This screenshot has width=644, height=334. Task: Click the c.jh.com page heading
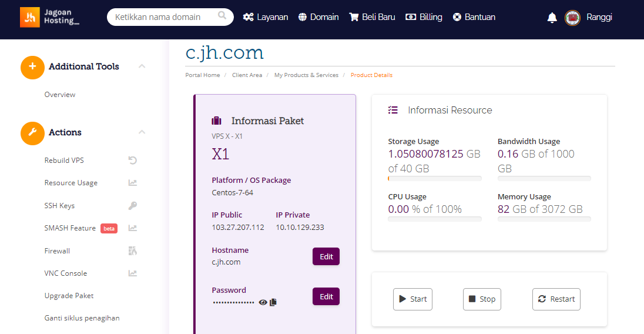coord(224,53)
